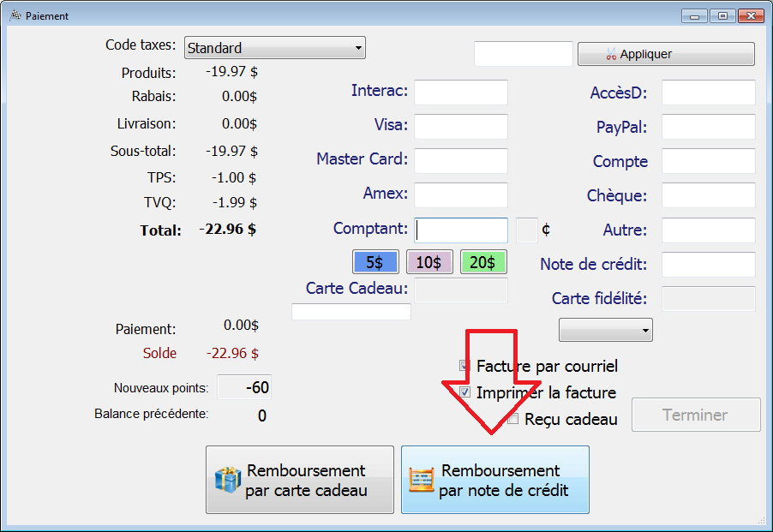The image size is (773, 532).
Task: Focus the Visa payment field
Action: point(461,126)
